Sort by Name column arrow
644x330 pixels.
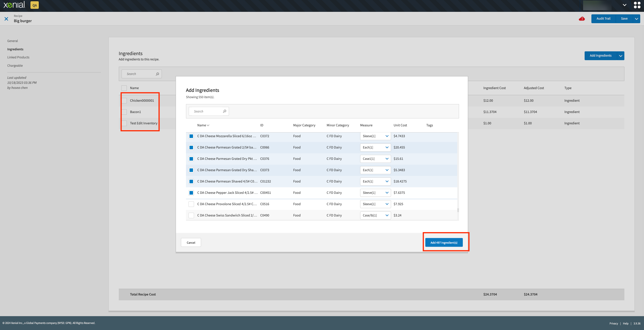[208, 125]
